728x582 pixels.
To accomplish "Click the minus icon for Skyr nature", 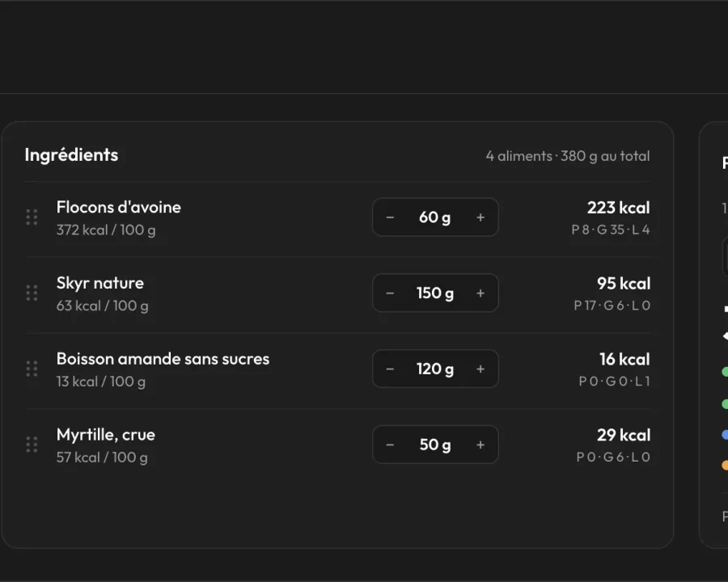I will (390, 293).
